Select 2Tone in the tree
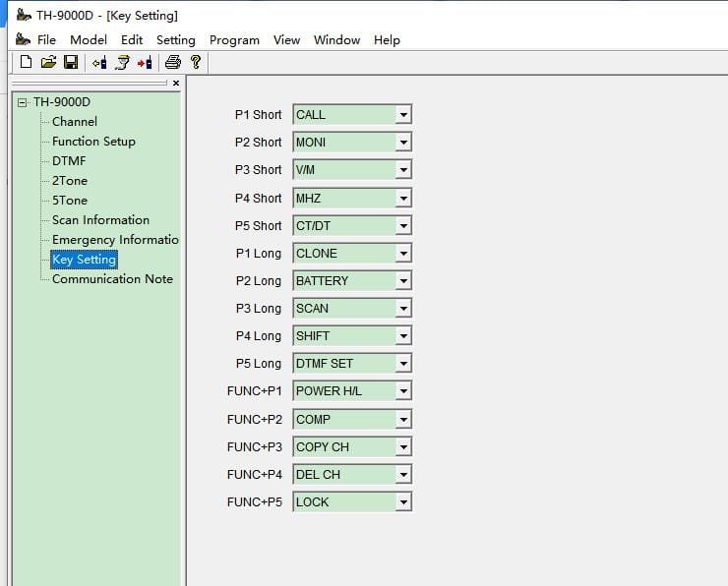This screenshot has height=586, width=728. (x=70, y=181)
